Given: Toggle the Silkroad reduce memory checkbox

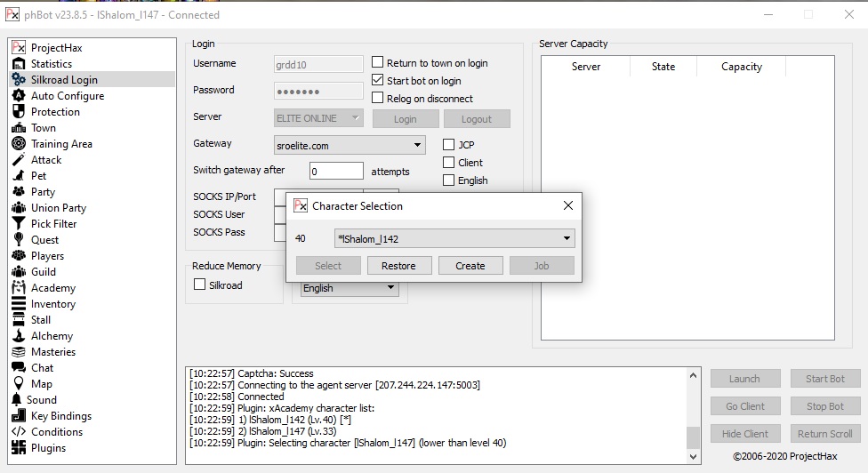Looking at the screenshot, I should (x=200, y=285).
